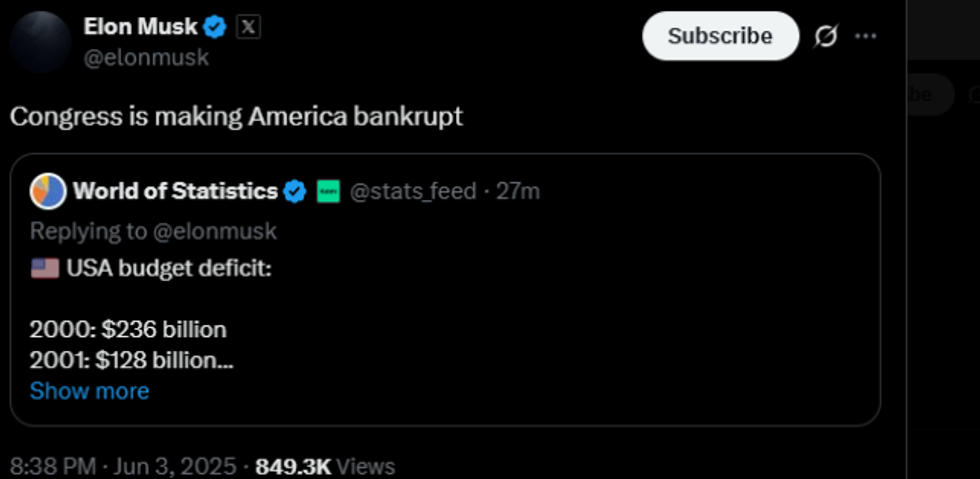Open the three-dot more options menu
The width and height of the screenshot is (980, 479).
(865, 36)
